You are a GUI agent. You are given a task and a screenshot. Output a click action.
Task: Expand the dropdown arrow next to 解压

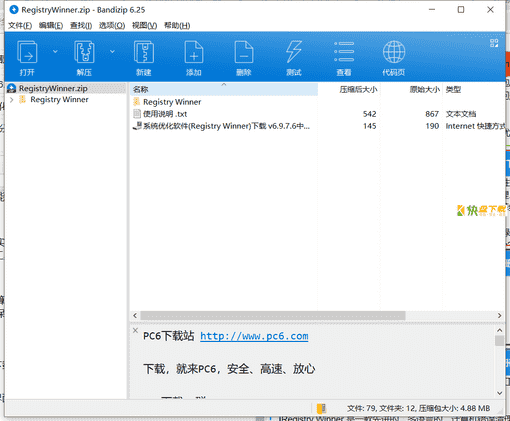click(112, 52)
